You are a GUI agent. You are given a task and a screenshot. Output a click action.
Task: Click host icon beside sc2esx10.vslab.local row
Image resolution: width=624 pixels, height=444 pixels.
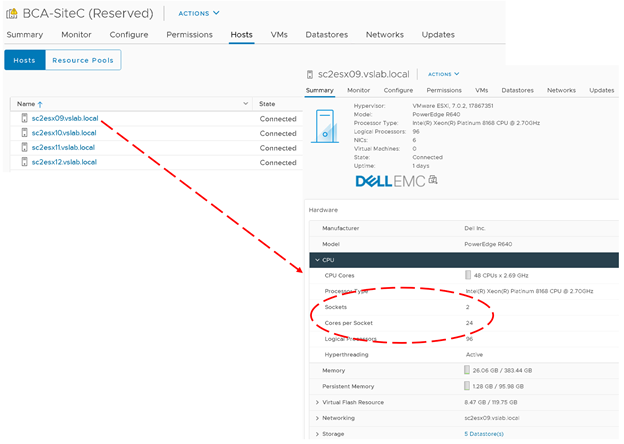pyautogui.click(x=24, y=133)
